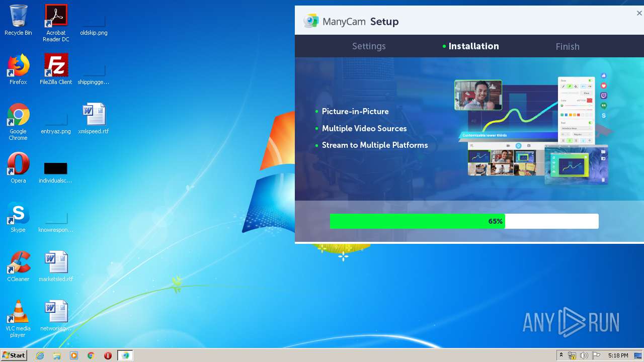Image resolution: width=644 pixels, height=362 pixels.
Task: Click the 5:18 PM system clock
Action: pos(618,355)
